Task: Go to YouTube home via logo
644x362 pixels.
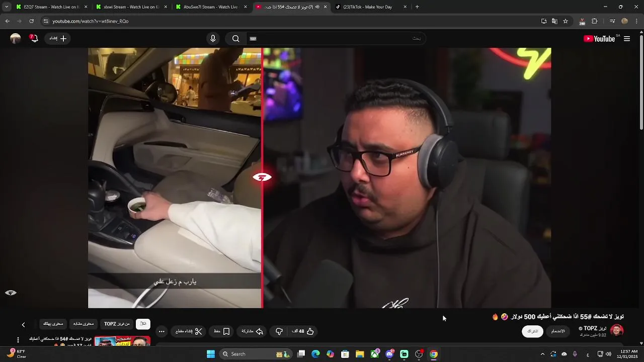Action: click(599, 39)
